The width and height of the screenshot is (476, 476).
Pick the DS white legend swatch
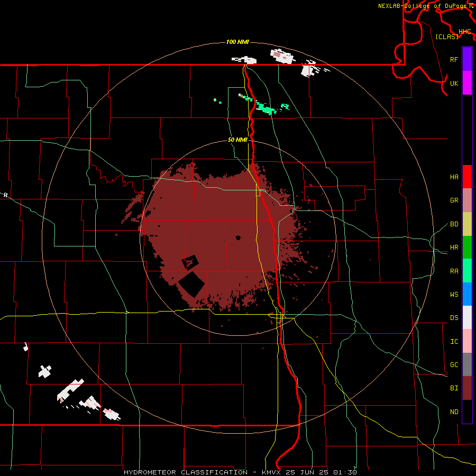pyautogui.click(x=467, y=317)
